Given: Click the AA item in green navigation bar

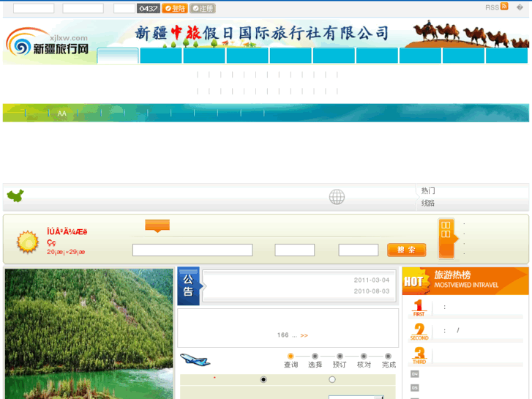Looking at the screenshot, I should coord(61,113).
